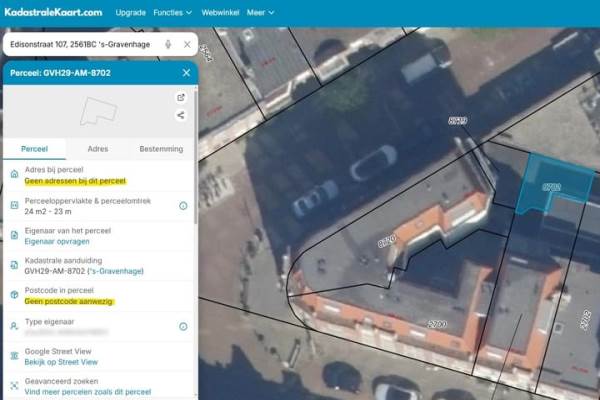This screenshot has width=600, height=400.
Task: Switch to the Bestemming tab
Action: [161, 149]
